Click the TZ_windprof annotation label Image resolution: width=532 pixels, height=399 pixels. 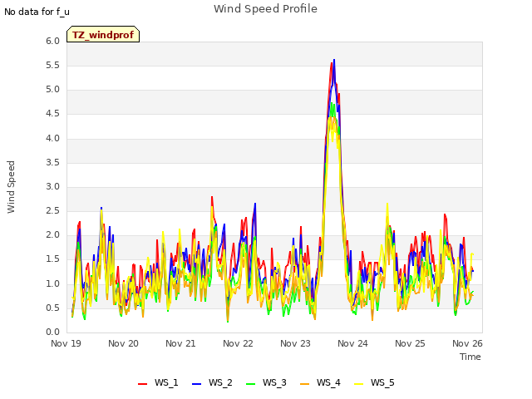[103, 34]
